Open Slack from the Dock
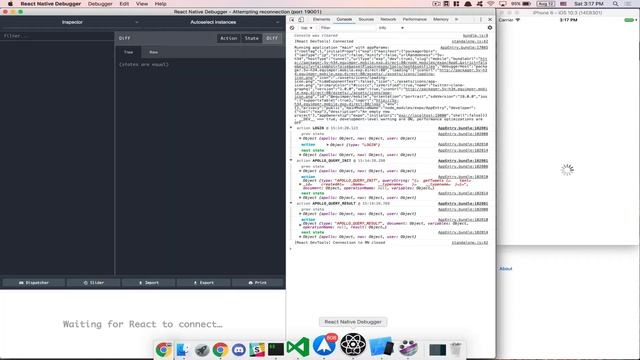This screenshot has width=640, height=360. [x=257, y=349]
